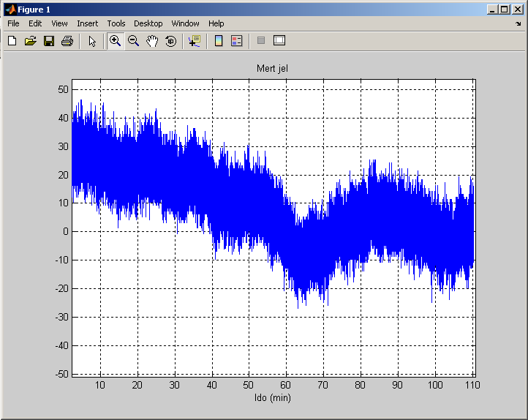This screenshot has width=528, height=420.
Task: Enable the Pan hand tool
Action: coord(152,41)
